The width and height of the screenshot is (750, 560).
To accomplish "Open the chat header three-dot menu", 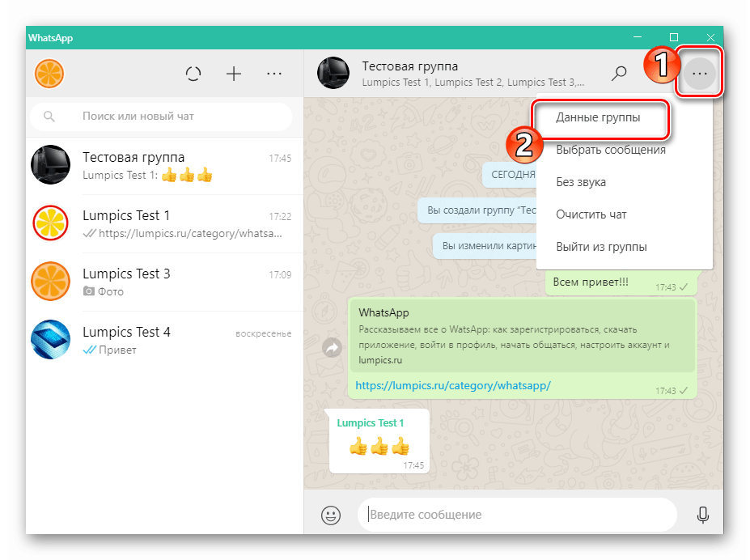I will 699,74.
